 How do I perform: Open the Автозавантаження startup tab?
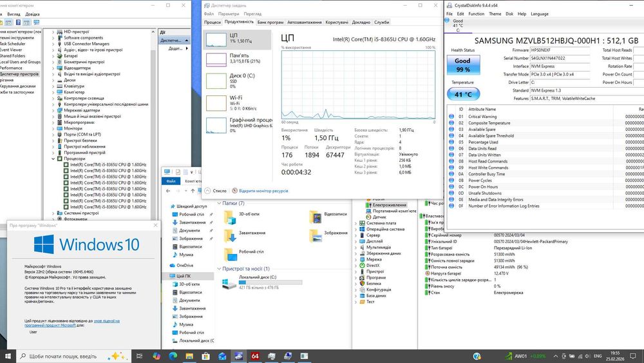pyautogui.click(x=305, y=22)
